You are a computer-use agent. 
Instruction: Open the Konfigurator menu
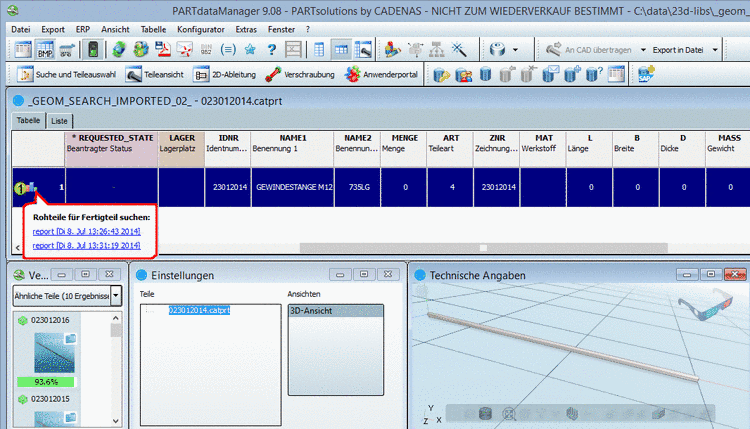(200, 30)
